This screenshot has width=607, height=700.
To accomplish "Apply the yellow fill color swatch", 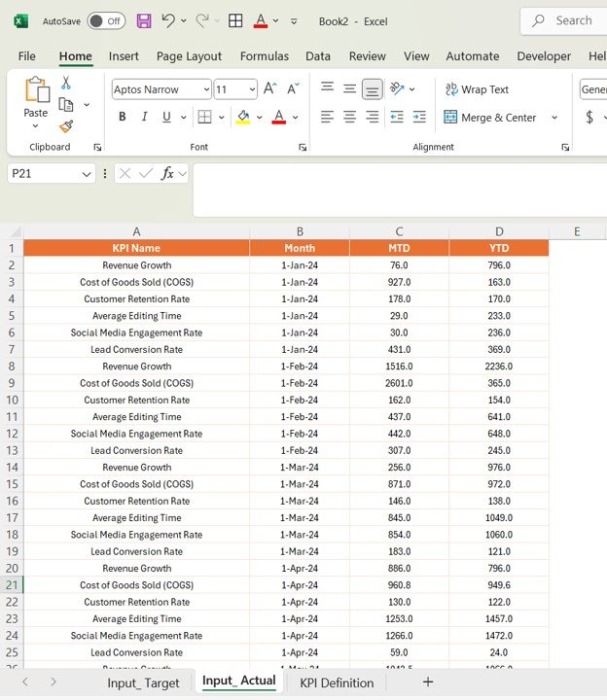I will click(x=243, y=118).
